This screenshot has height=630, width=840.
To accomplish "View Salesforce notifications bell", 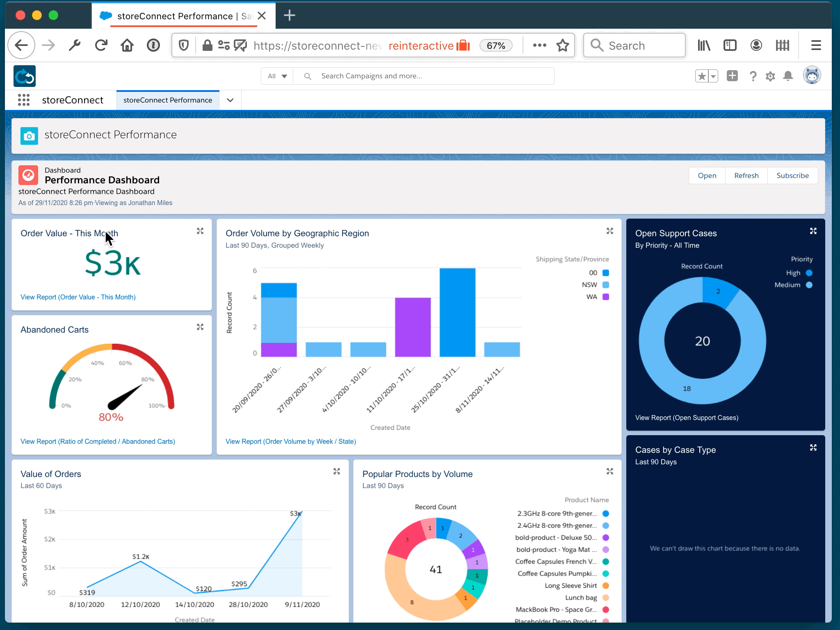I will pos(788,76).
